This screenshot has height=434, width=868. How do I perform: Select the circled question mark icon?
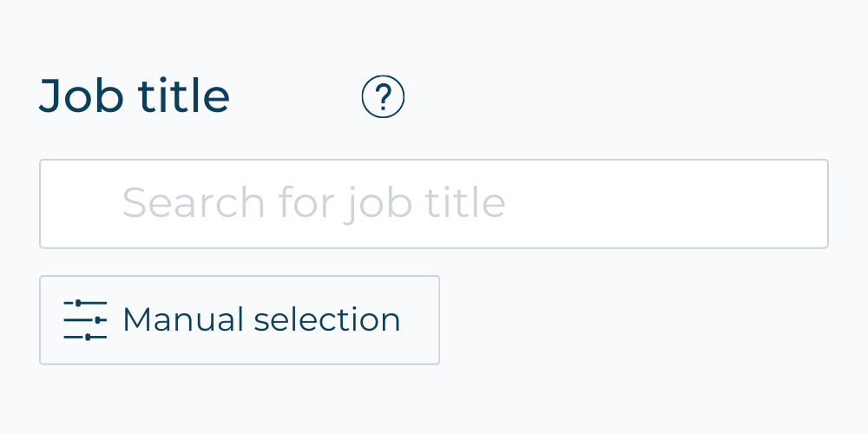[x=383, y=97]
